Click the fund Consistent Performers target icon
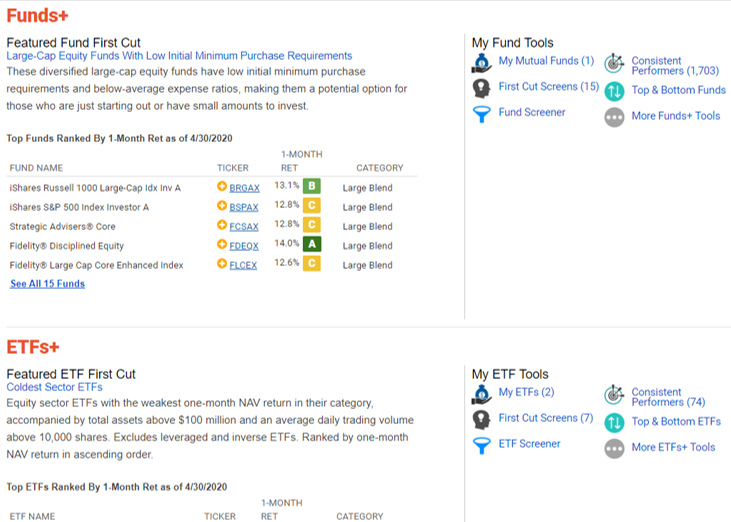 [x=614, y=63]
